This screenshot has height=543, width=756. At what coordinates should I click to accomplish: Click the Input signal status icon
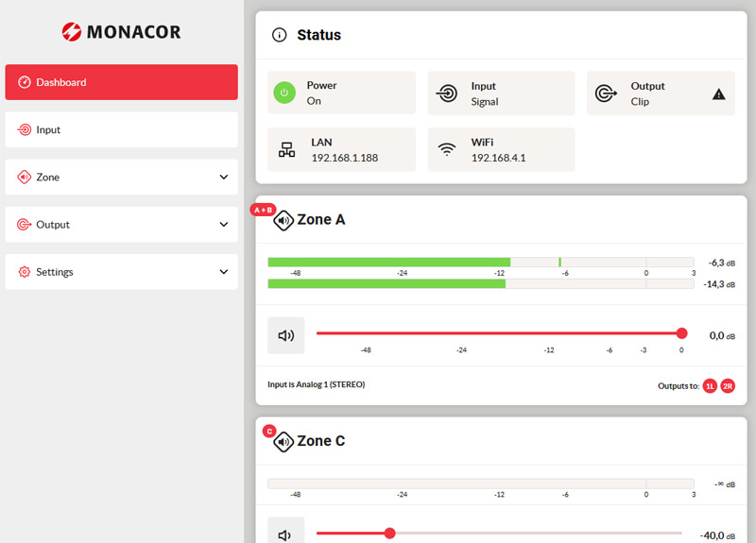(447, 93)
